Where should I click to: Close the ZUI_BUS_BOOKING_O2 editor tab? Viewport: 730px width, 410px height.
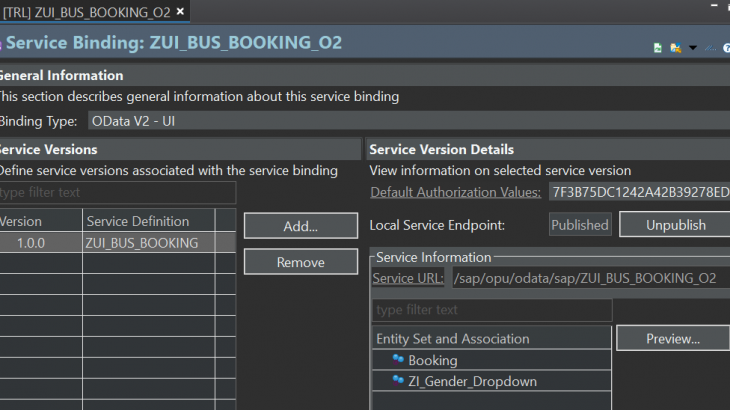(x=180, y=11)
